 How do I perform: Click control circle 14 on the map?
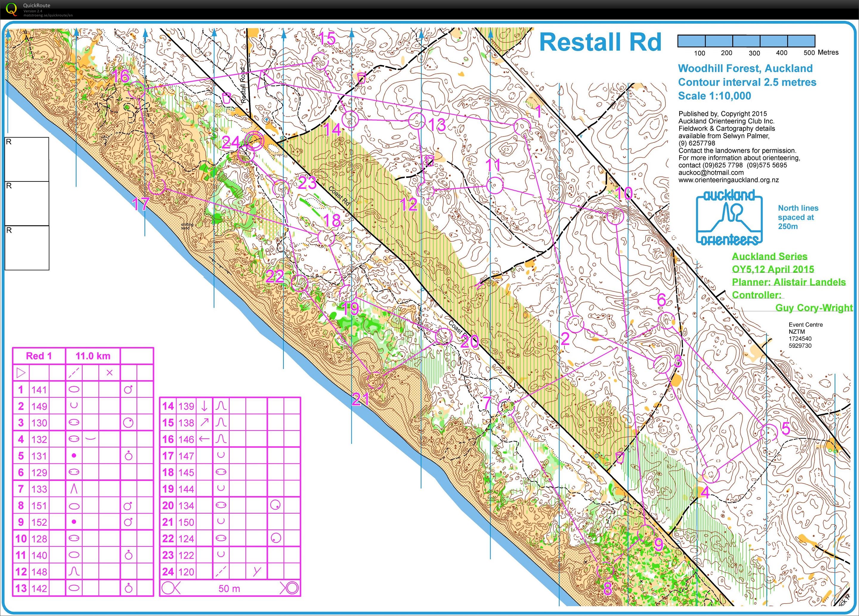(x=350, y=120)
